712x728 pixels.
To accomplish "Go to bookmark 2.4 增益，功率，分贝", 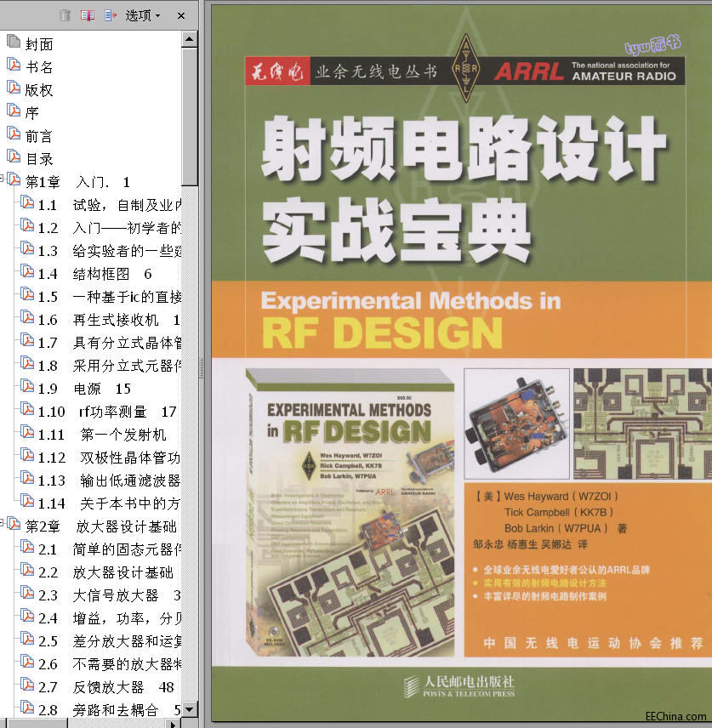I will point(110,618).
